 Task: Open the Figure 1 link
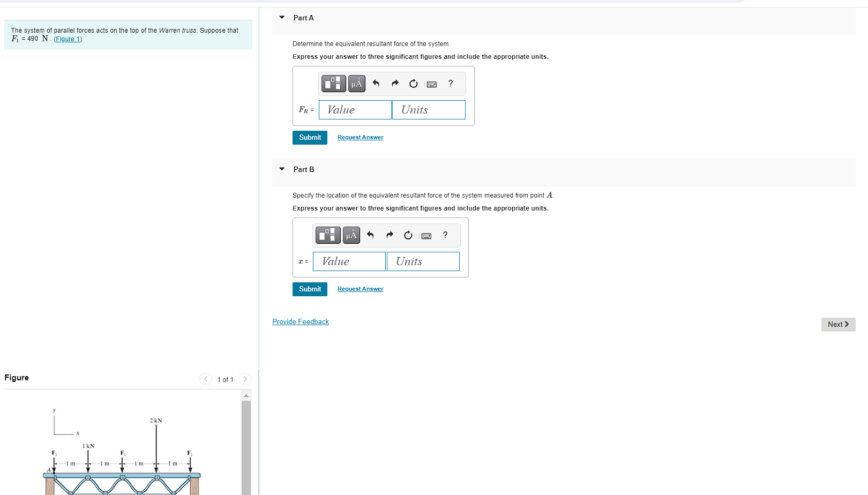[x=68, y=39]
